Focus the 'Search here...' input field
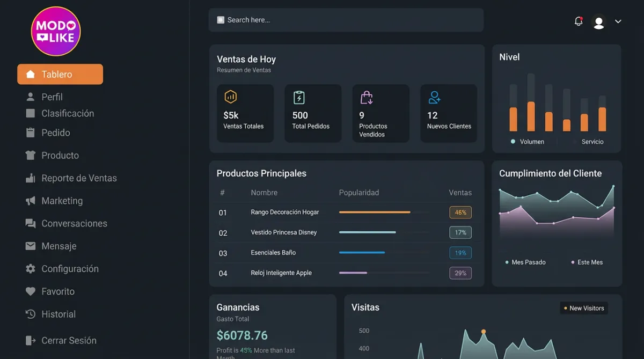This screenshot has height=359, width=644. pyautogui.click(x=346, y=20)
